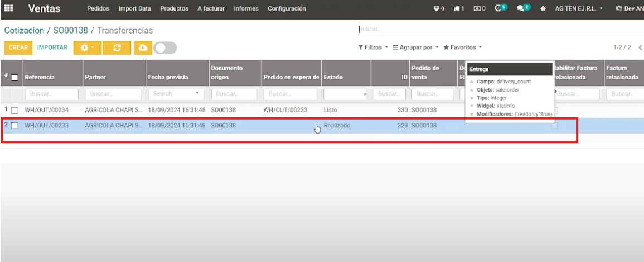Open the activities clock icon with badge 5

pos(501,8)
